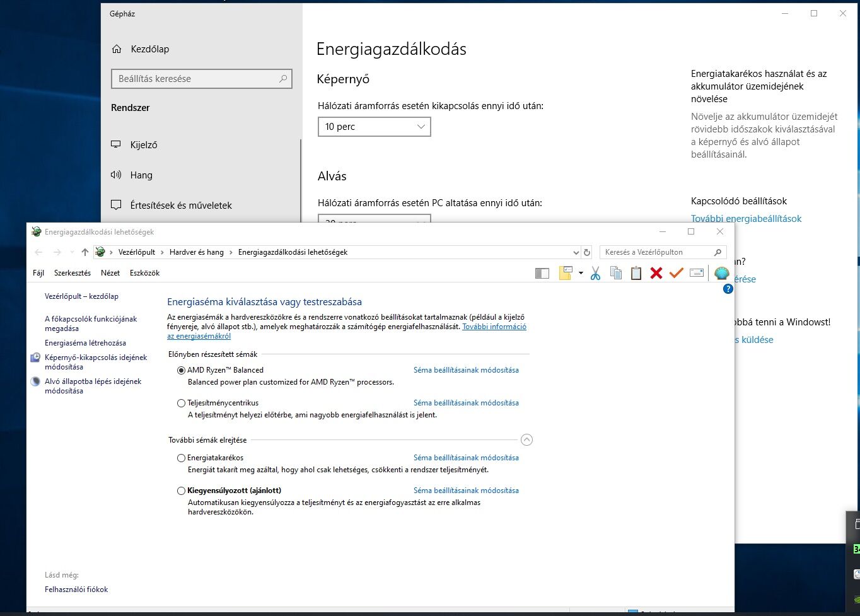This screenshot has width=860, height=616.
Task: Refresh the Control Panel address bar
Action: point(587,252)
